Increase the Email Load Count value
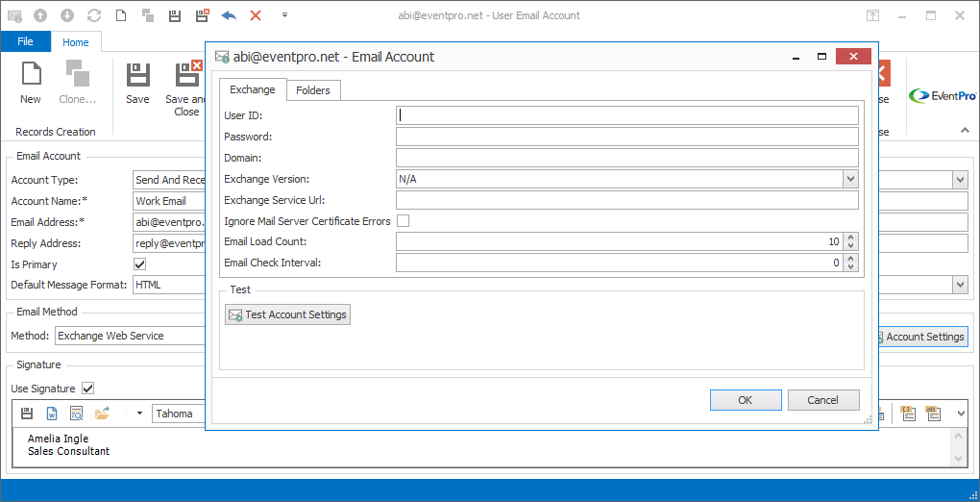980x502 pixels. pos(850,238)
